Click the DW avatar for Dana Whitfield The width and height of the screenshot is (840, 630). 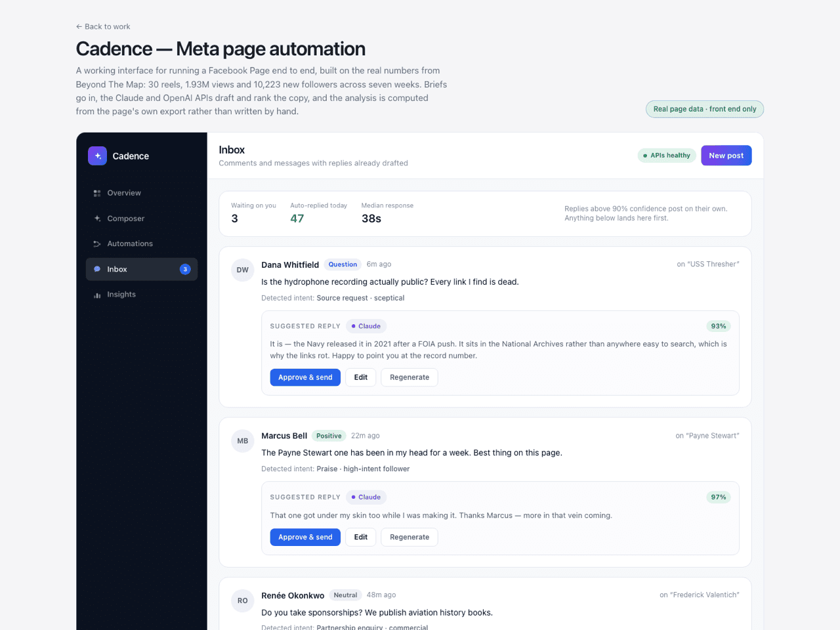pyautogui.click(x=243, y=270)
